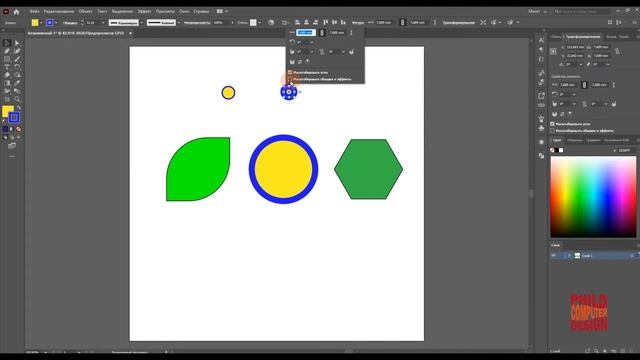Select the Direct Selection tool (white arrow)
The height and width of the screenshot is (360, 640).
click(x=17, y=43)
